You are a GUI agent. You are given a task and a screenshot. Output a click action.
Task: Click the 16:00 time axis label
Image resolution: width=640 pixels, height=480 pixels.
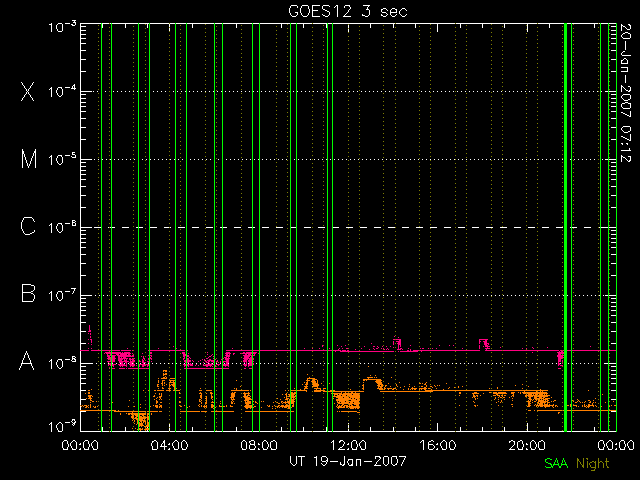pyautogui.click(x=438, y=445)
